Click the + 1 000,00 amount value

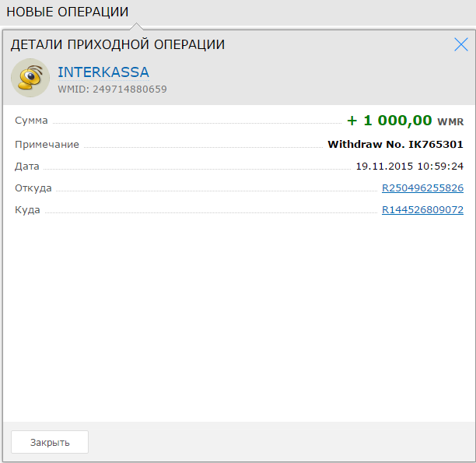(389, 121)
